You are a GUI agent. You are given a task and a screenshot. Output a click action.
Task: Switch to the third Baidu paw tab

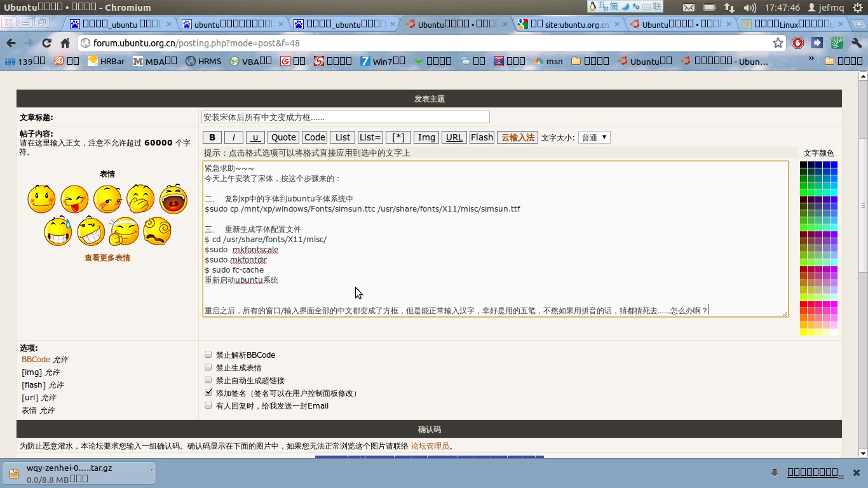[344, 24]
